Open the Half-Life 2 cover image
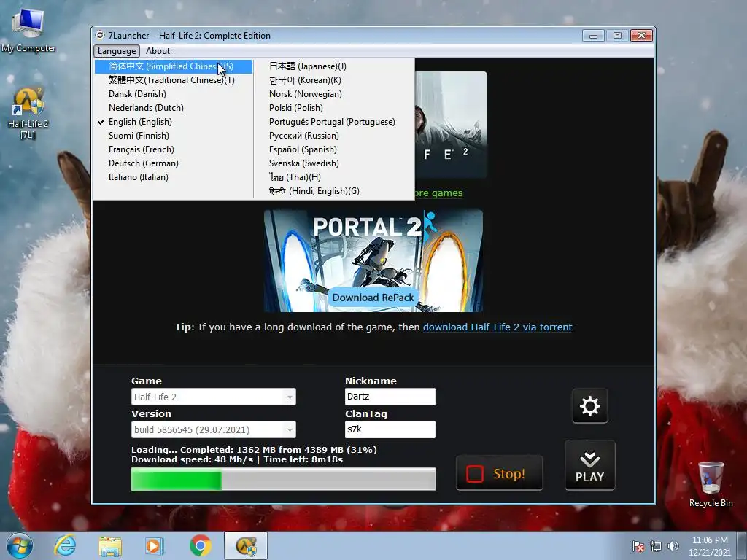The image size is (747, 560). 451,125
